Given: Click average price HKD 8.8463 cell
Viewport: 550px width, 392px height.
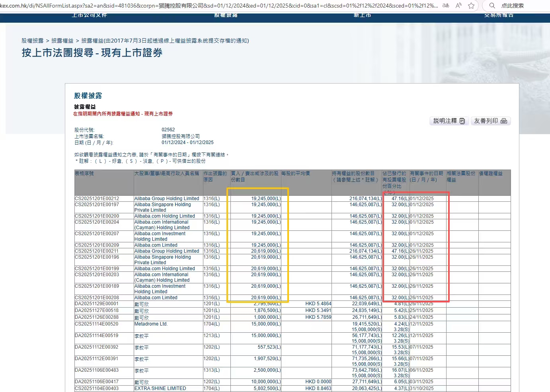Looking at the screenshot, I should pyautogui.click(x=318, y=388).
